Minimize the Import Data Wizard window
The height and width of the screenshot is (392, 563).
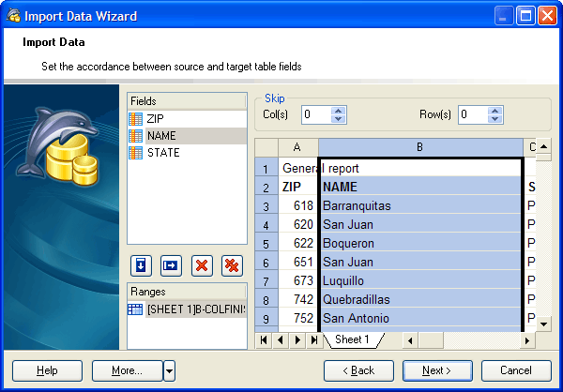(504, 16)
